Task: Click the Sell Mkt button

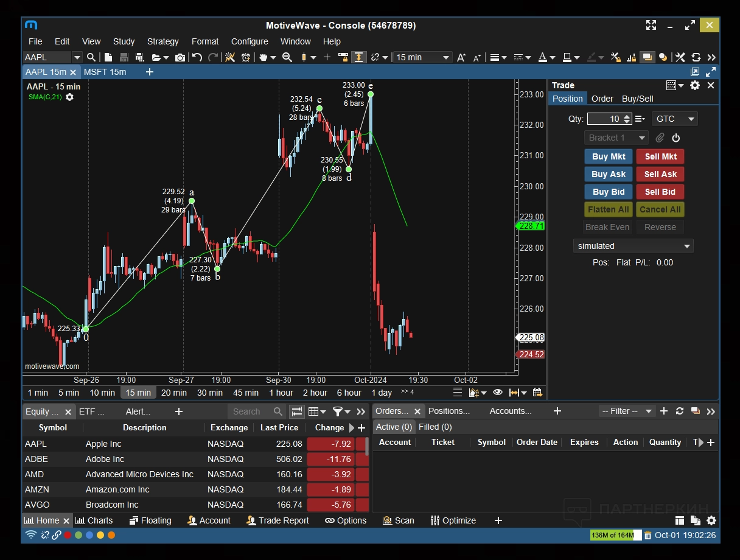Action: coord(660,156)
